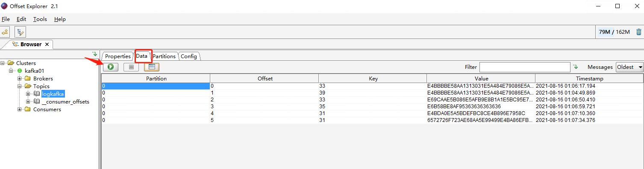Click into the Filter text field

525,67
